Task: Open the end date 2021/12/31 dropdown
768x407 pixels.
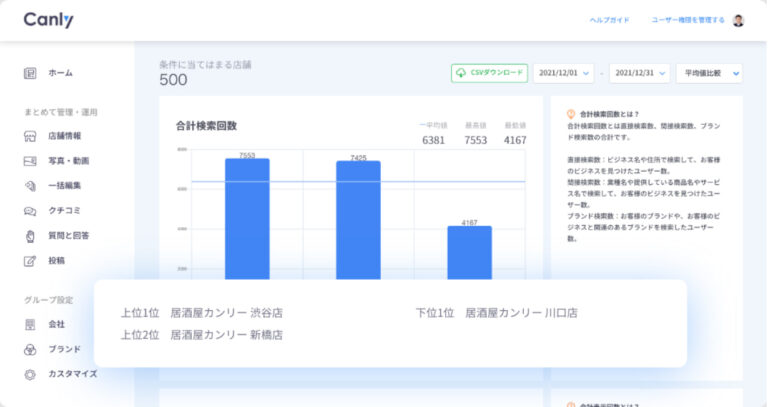Action: [x=639, y=73]
